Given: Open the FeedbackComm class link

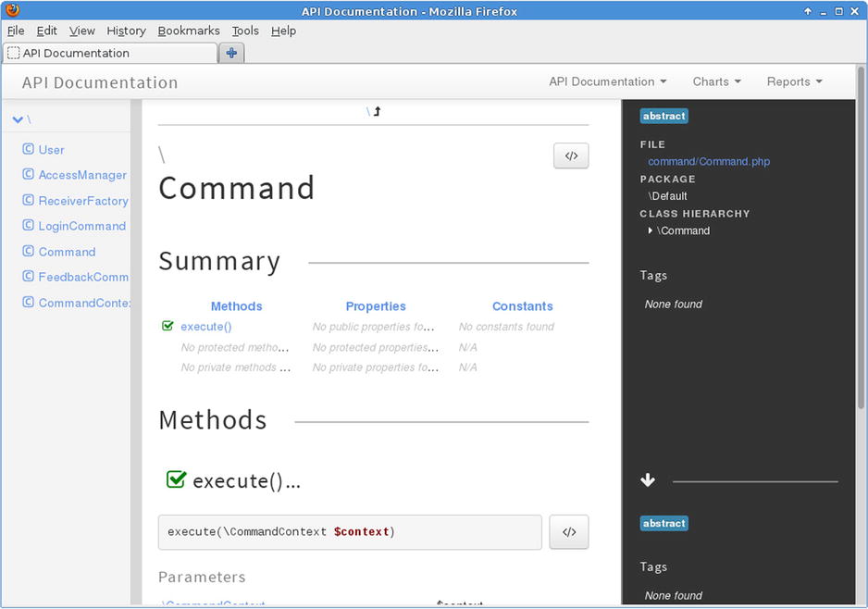Looking at the screenshot, I should pyautogui.click(x=83, y=277).
